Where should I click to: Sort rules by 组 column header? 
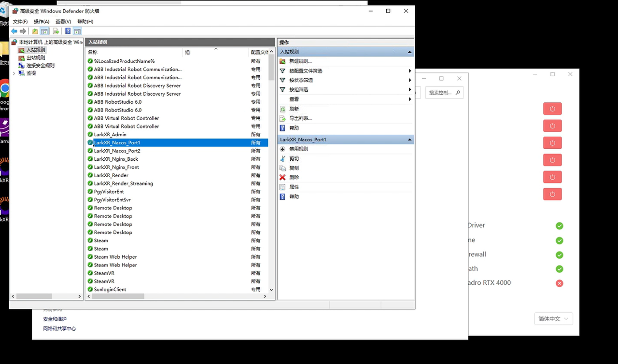tap(216, 52)
